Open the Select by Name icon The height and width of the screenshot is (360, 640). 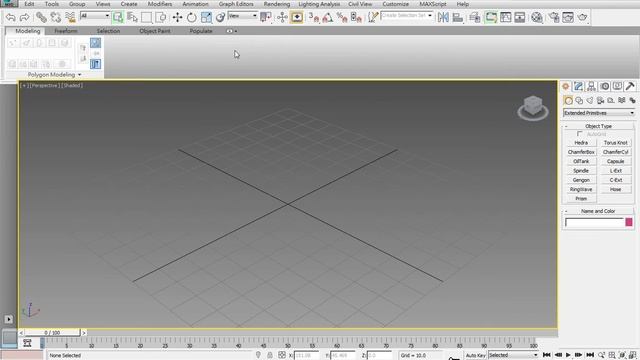point(132,17)
